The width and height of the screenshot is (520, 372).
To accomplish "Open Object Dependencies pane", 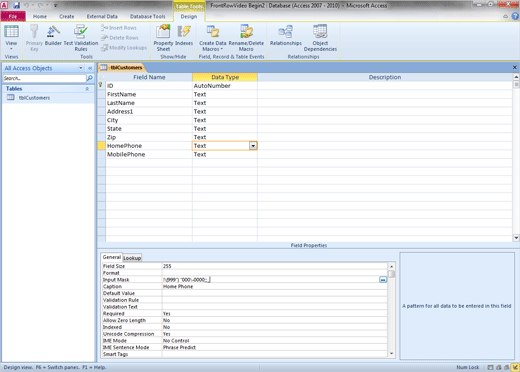I will (x=320, y=37).
